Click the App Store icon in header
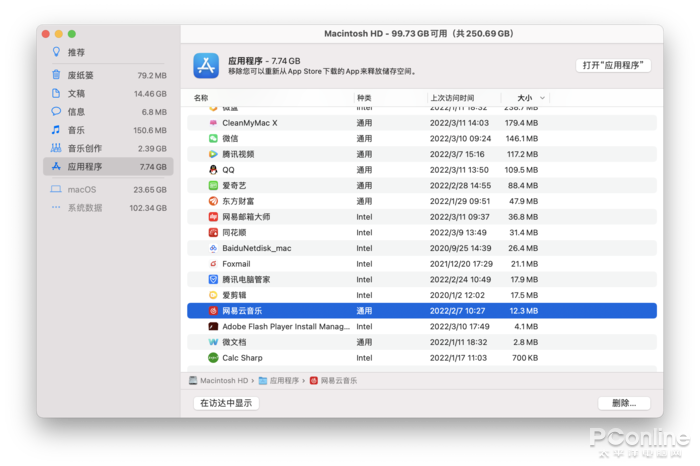 click(x=206, y=66)
